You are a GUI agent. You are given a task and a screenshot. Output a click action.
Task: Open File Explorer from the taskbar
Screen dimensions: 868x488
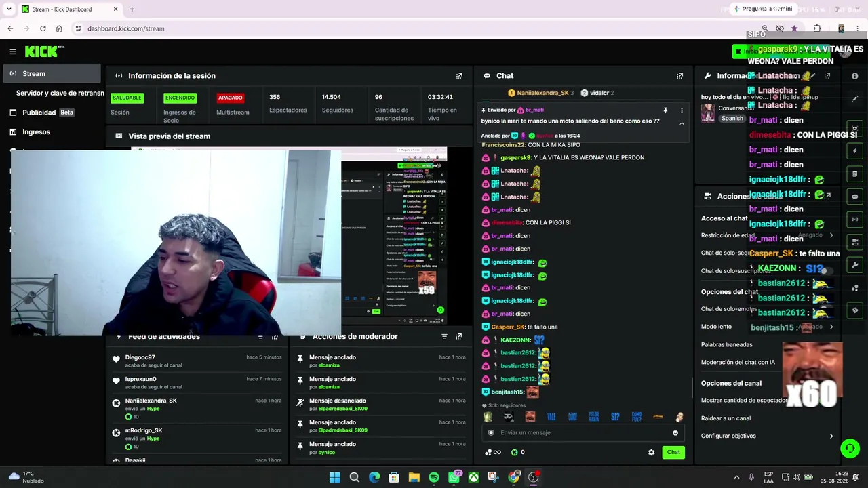414,477
